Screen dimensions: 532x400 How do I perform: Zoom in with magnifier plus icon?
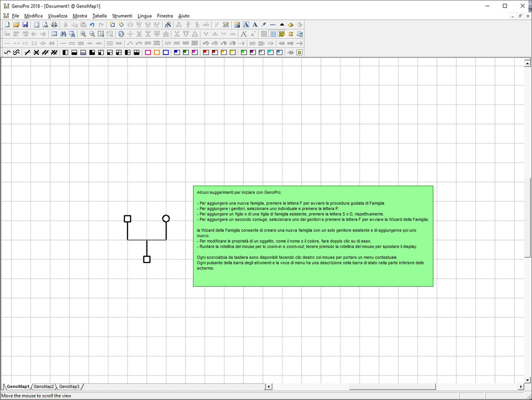click(x=83, y=34)
